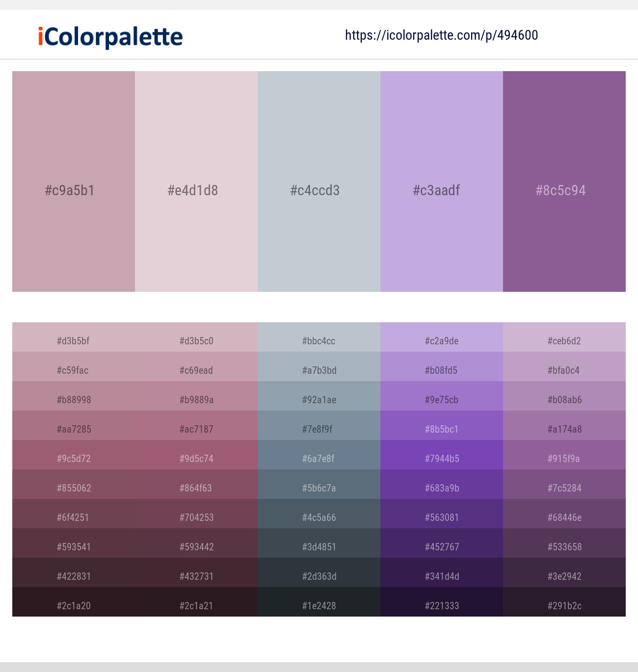638x672 pixels.
Task: Select the #2c1a20 darkest pink shade
Action: 74,602
